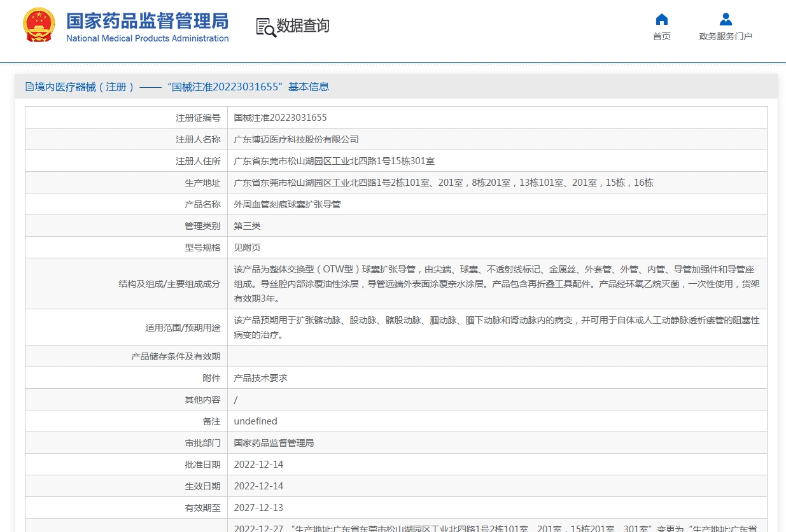Select 第三类 value

[248, 226]
